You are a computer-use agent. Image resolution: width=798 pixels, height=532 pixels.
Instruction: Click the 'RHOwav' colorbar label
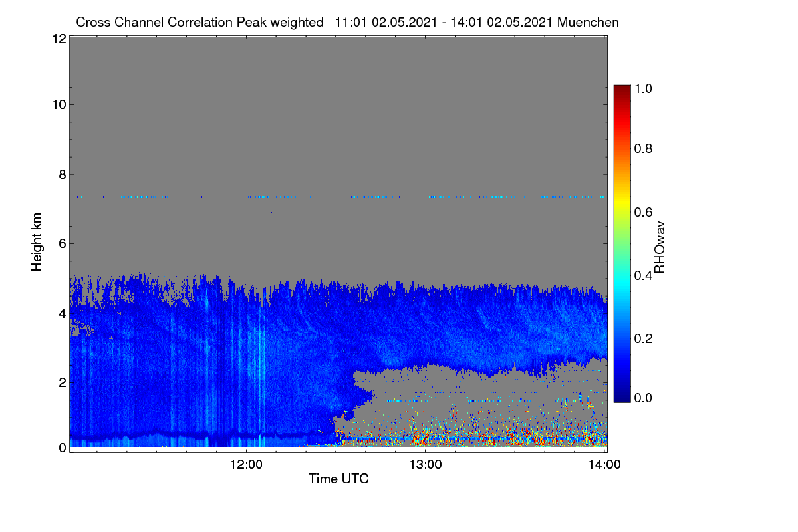(x=660, y=247)
